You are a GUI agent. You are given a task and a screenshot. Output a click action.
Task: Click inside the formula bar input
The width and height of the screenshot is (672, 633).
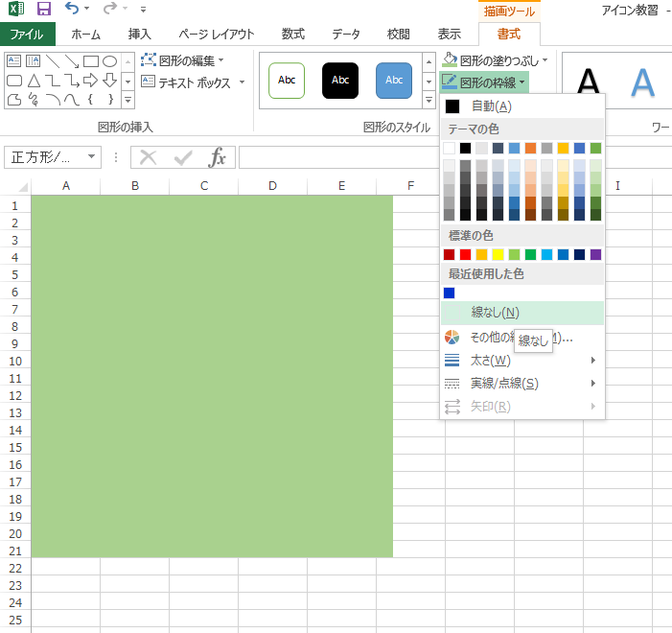338,157
